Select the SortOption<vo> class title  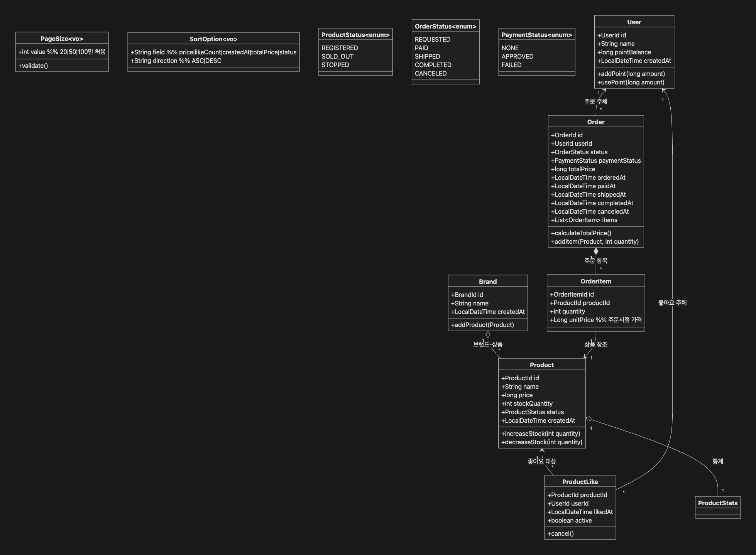coord(213,39)
